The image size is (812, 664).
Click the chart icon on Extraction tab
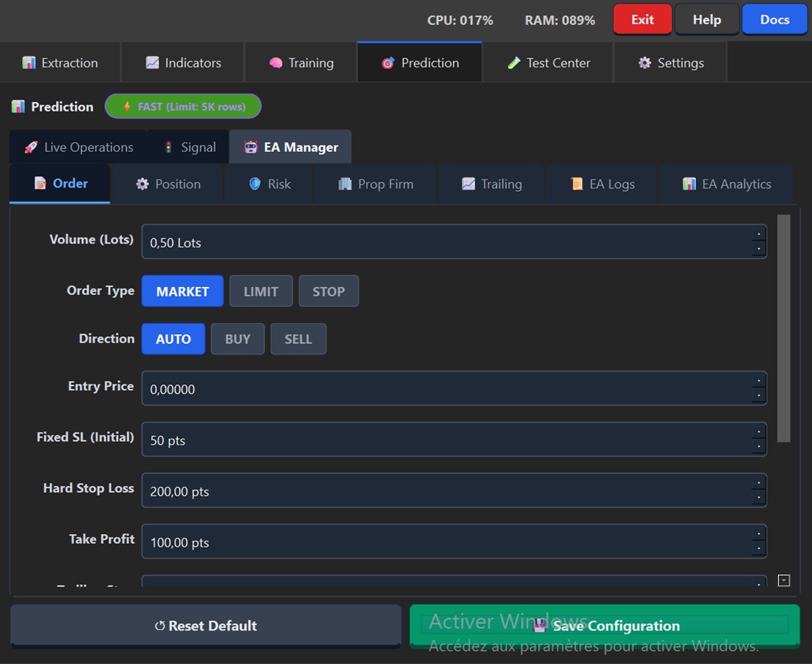pyautogui.click(x=29, y=63)
